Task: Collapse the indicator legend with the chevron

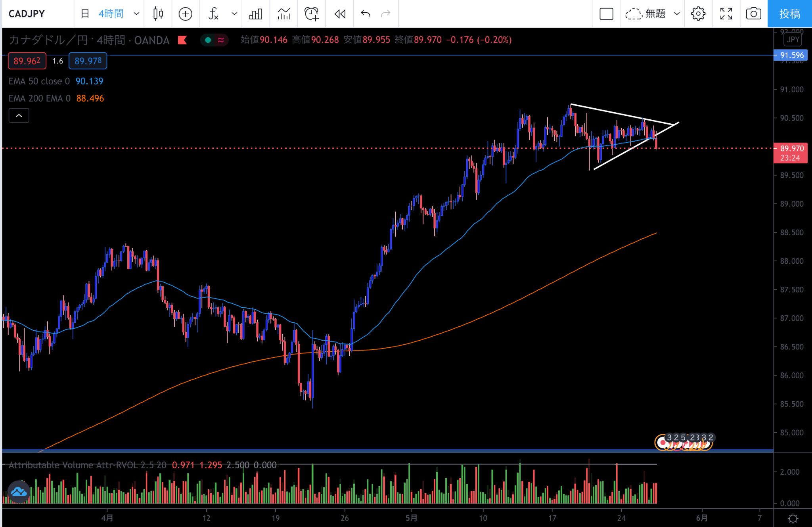Action: 19,116
